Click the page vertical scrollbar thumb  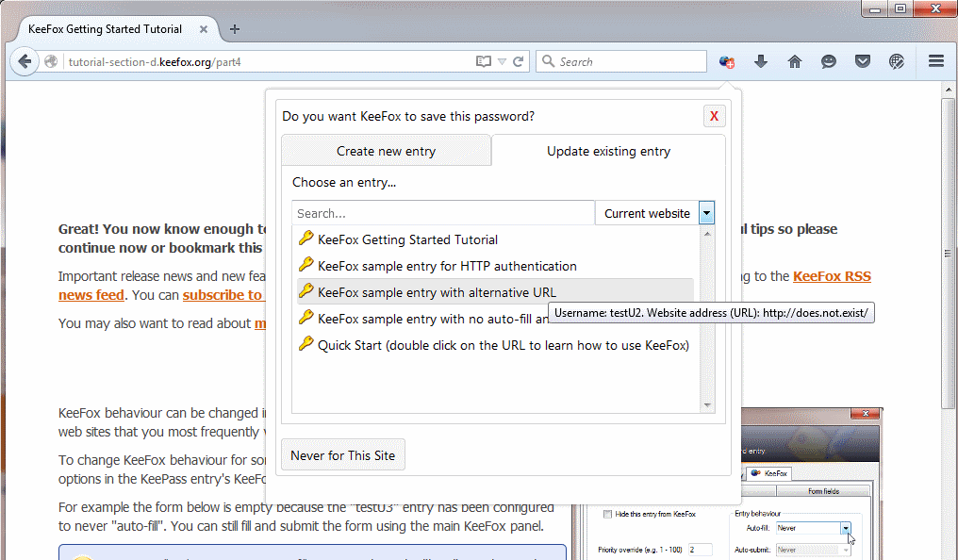click(949, 253)
